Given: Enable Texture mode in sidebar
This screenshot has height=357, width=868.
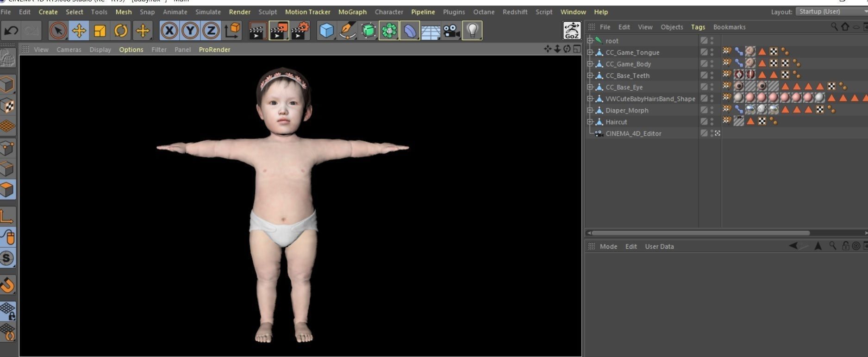Looking at the screenshot, I should (7, 106).
